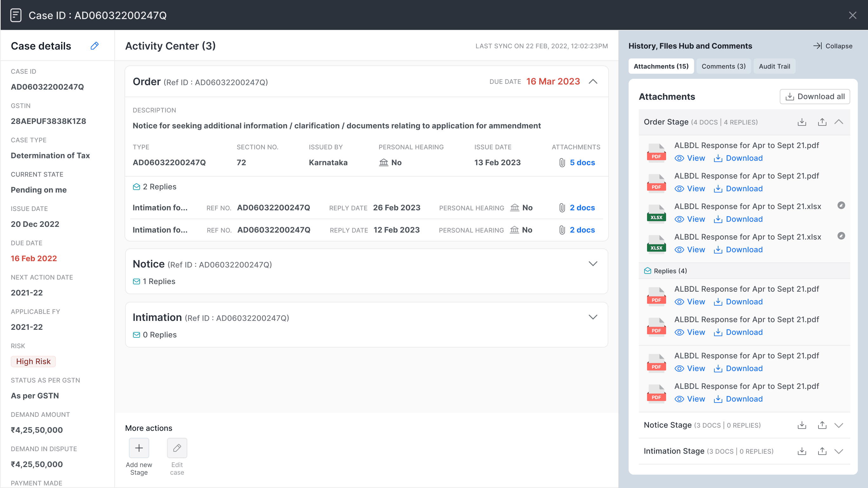Viewport: 868px width, 488px height.
Task: View fourth pdf under Replies (4)
Action: (690, 399)
